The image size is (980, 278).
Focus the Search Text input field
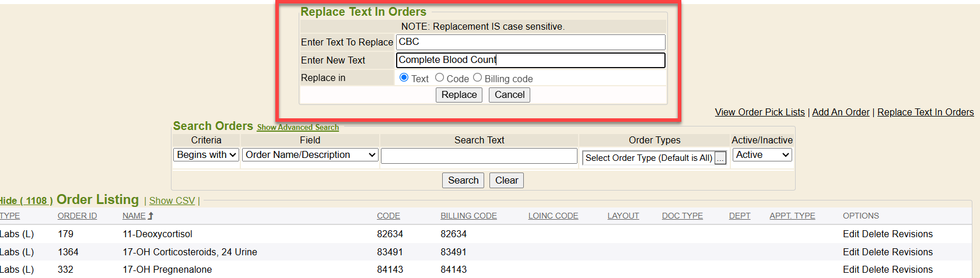pyautogui.click(x=479, y=156)
